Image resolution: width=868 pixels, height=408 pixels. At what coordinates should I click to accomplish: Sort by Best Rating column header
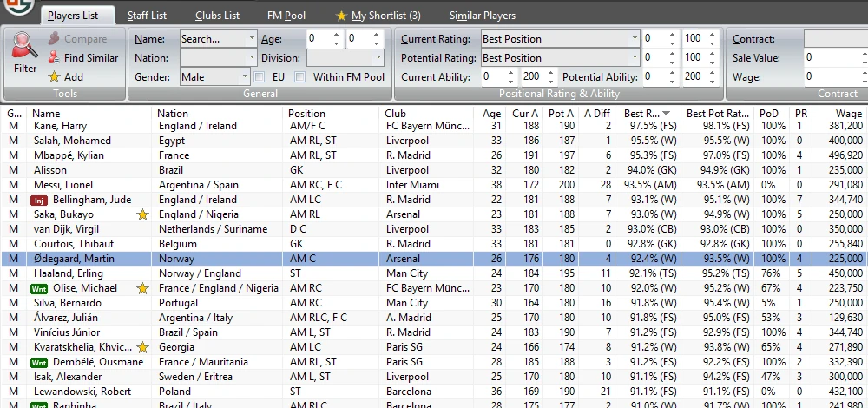[648, 114]
